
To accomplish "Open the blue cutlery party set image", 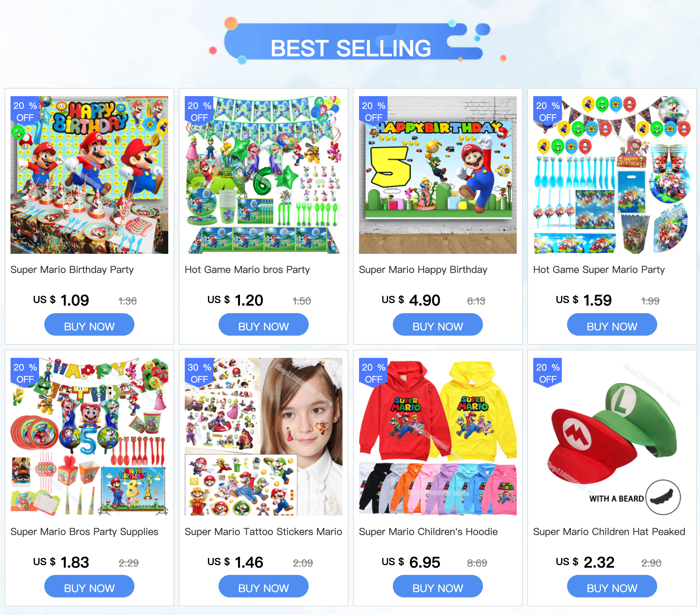I will click(612, 175).
